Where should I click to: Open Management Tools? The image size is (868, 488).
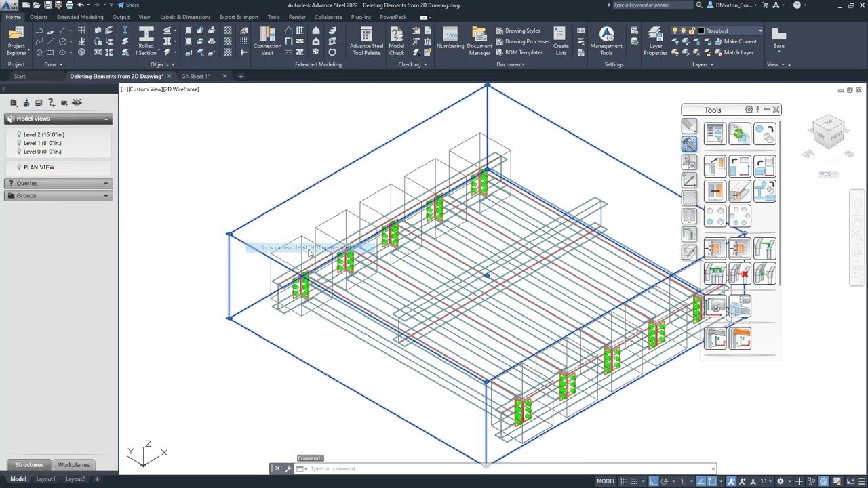[x=606, y=41]
